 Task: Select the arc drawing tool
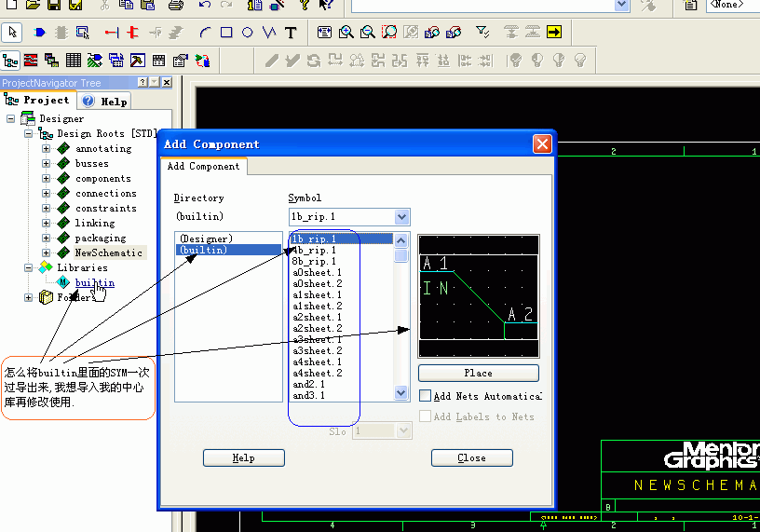[205, 33]
